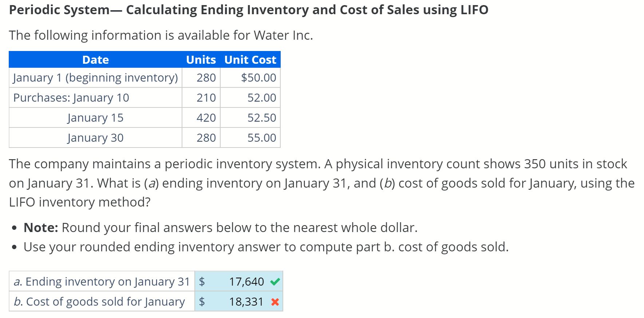
Task: Click the red X beside cost of goods sold
Action: coord(275,302)
